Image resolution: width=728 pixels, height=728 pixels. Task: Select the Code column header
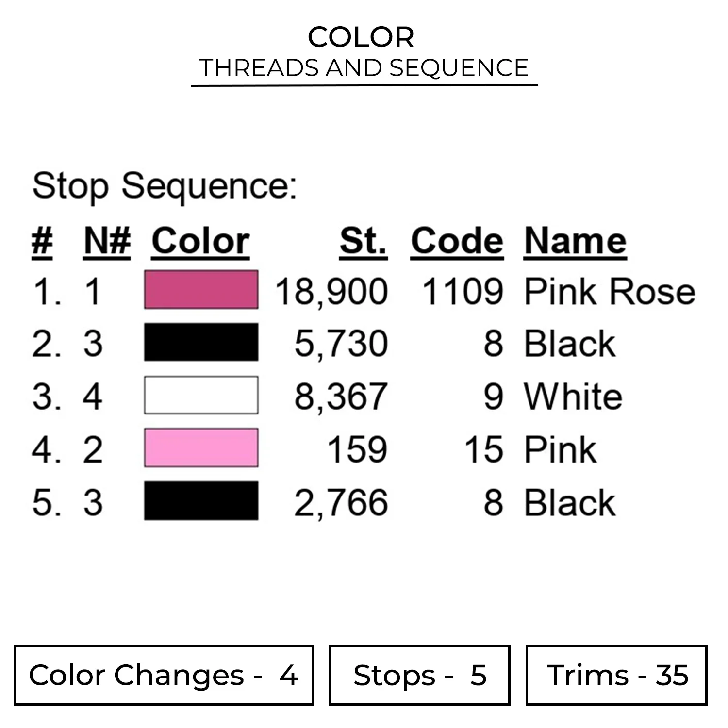coord(457,241)
